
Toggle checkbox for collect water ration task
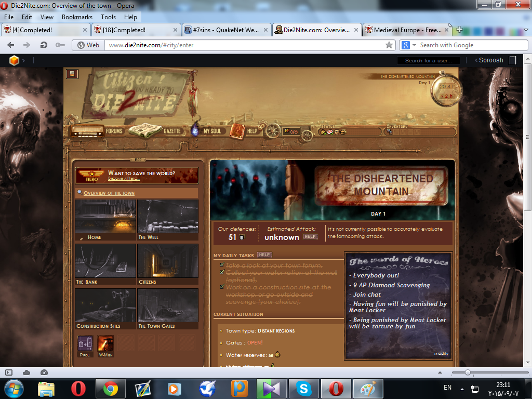click(x=222, y=272)
